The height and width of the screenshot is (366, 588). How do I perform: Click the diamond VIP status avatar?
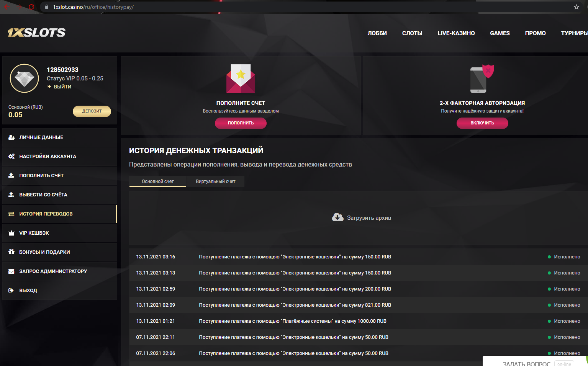(x=25, y=78)
